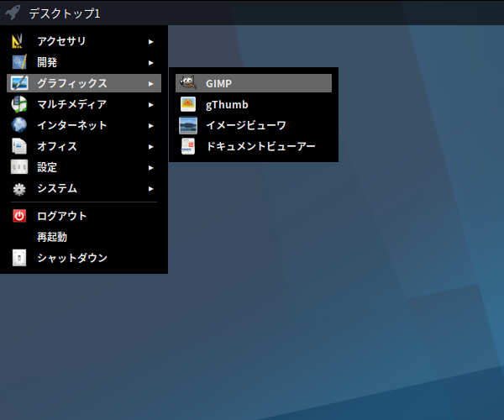Click the オフィス documents icon
Viewport: 504px width, 420px height.
(x=19, y=146)
